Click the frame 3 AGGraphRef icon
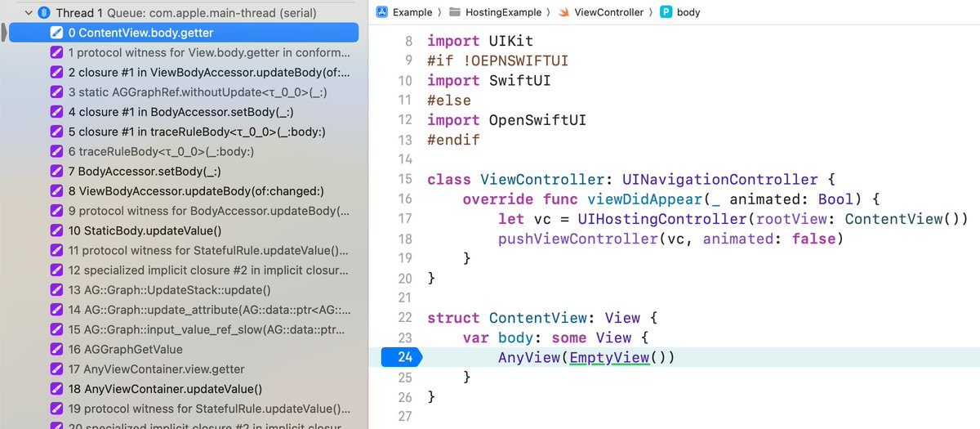Screen dimensions: 980x429 click(x=57, y=92)
